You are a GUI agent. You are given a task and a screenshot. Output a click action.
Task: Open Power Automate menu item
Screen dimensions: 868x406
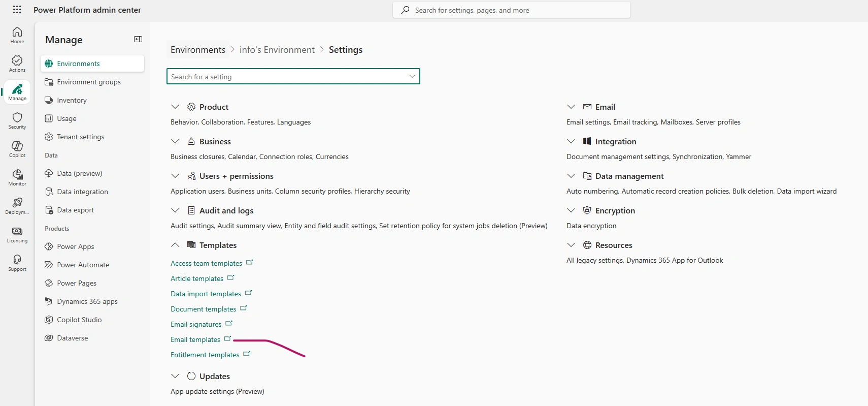(x=92, y=265)
